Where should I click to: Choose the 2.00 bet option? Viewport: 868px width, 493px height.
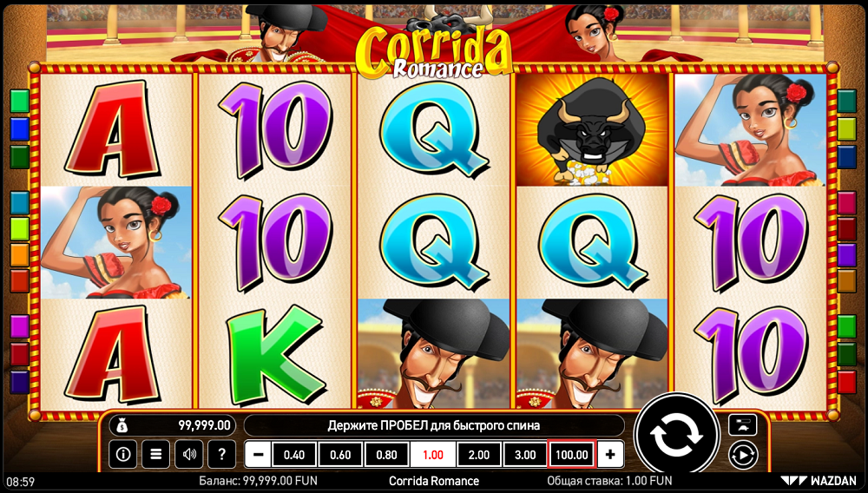[479, 455]
